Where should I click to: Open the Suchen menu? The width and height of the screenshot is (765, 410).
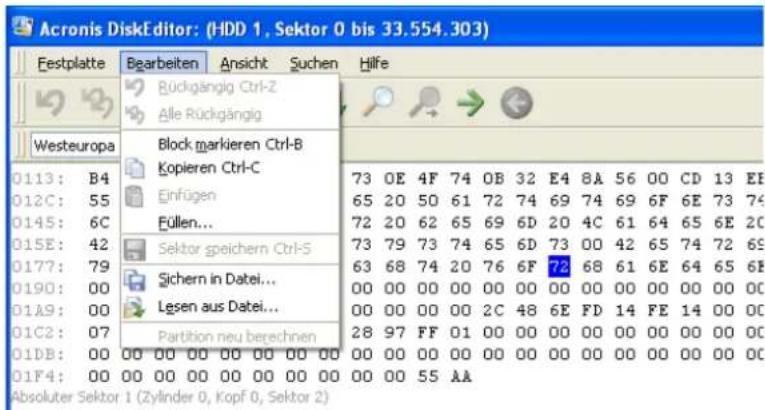click(314, 63)
